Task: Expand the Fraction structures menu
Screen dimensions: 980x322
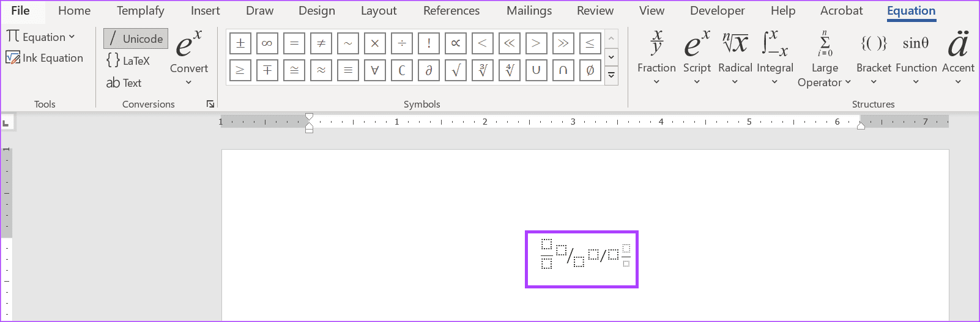Action: point(656,59)
